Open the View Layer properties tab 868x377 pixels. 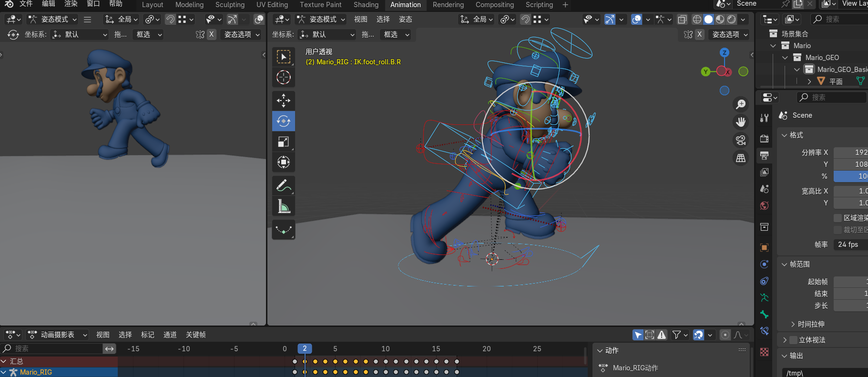[x=765, y=172]
